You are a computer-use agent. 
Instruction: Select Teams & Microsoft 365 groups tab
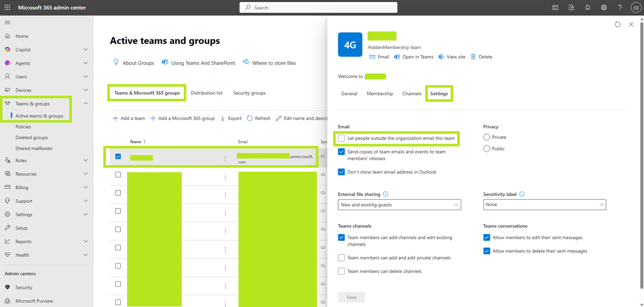click(147, 93)
